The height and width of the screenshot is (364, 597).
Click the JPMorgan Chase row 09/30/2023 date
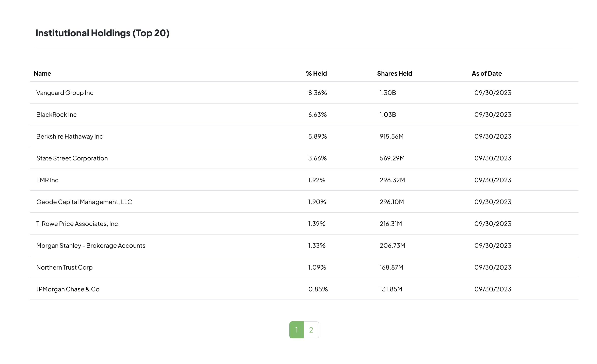point(493,289)
